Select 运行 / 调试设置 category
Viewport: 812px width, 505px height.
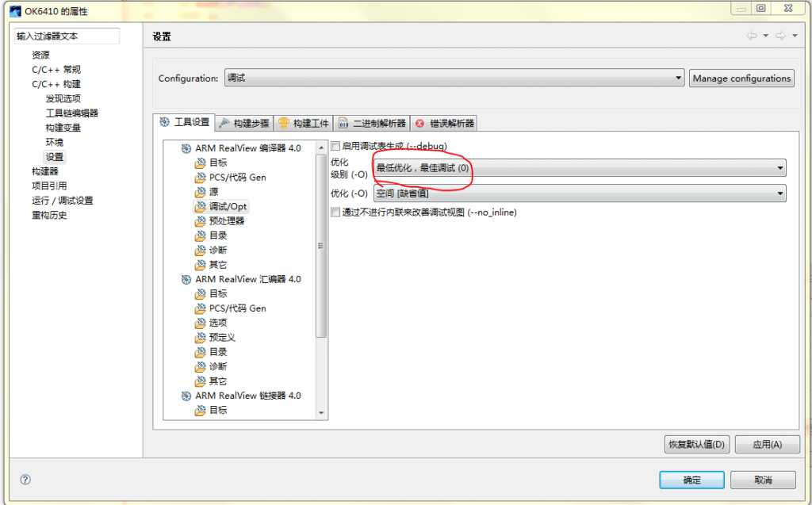62,201
